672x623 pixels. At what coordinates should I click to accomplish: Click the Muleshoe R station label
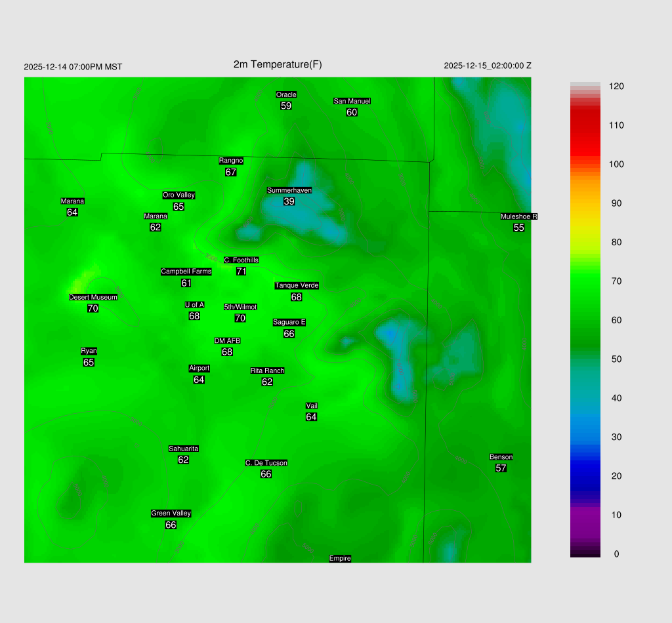(x=518, y=216)
